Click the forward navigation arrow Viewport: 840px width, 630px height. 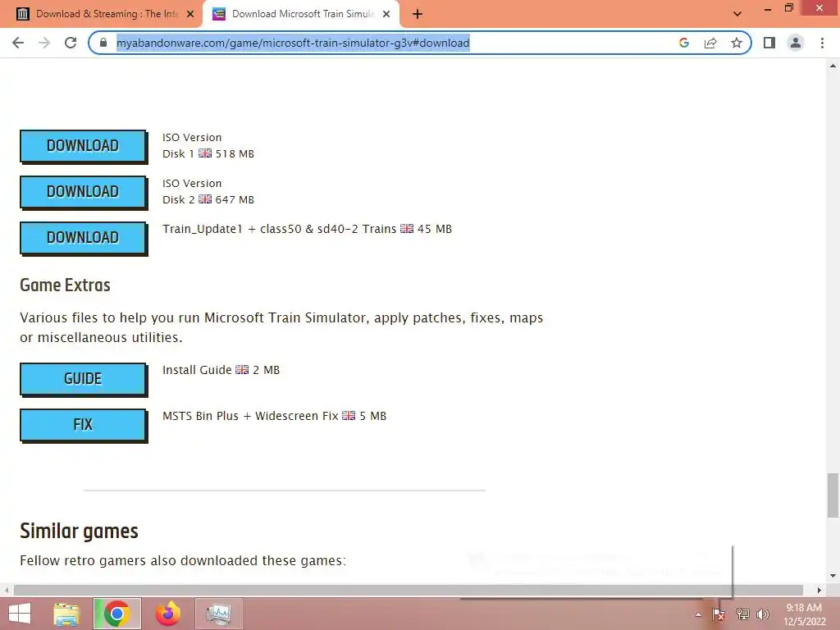[44, 43]
